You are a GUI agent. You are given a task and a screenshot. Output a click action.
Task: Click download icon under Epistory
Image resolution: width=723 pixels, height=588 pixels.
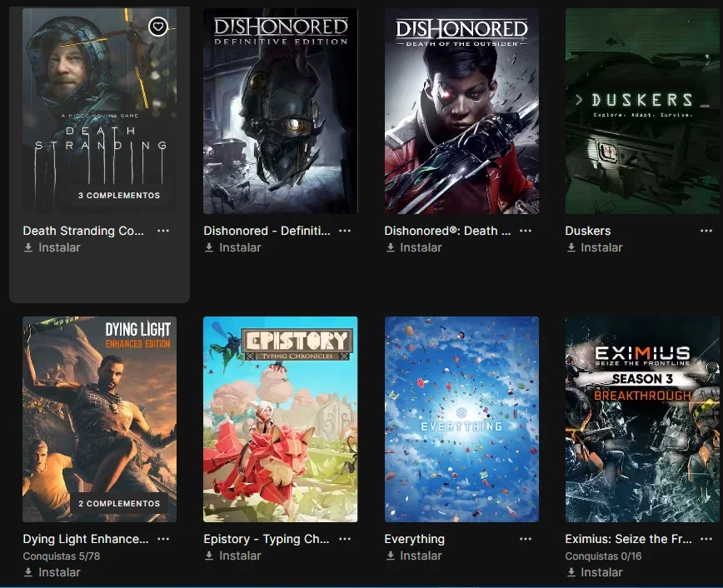tap(209, 556)
